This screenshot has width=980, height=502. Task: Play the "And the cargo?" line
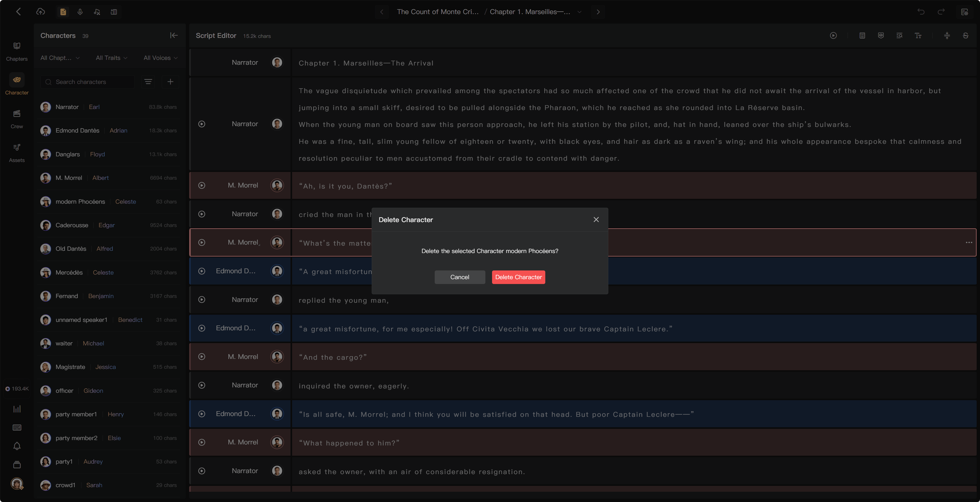click(202, 357)
